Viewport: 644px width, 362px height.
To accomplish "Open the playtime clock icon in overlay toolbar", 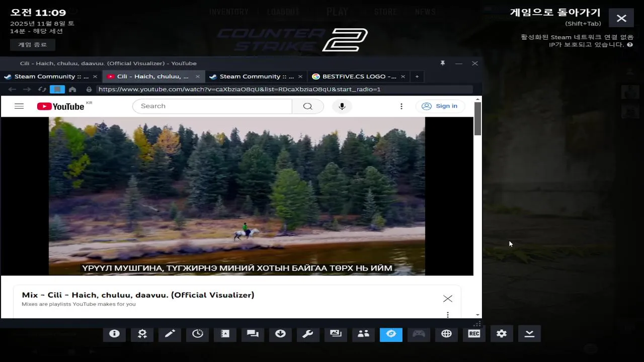I will pos(197,334).
